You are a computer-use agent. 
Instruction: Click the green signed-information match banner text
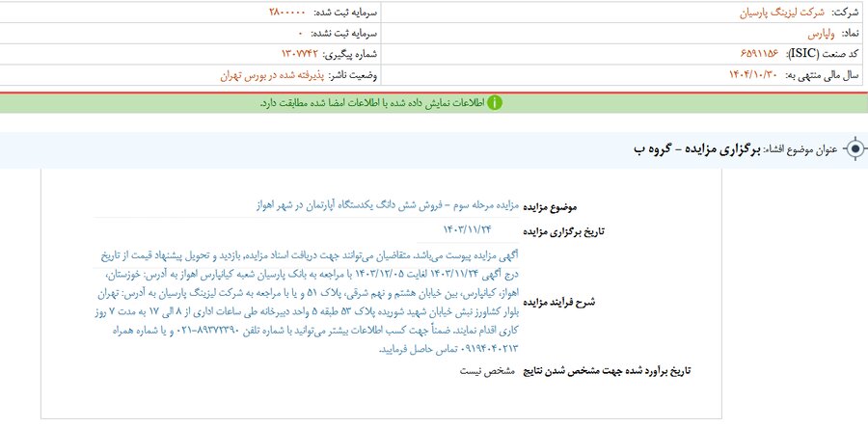(371, 102)
